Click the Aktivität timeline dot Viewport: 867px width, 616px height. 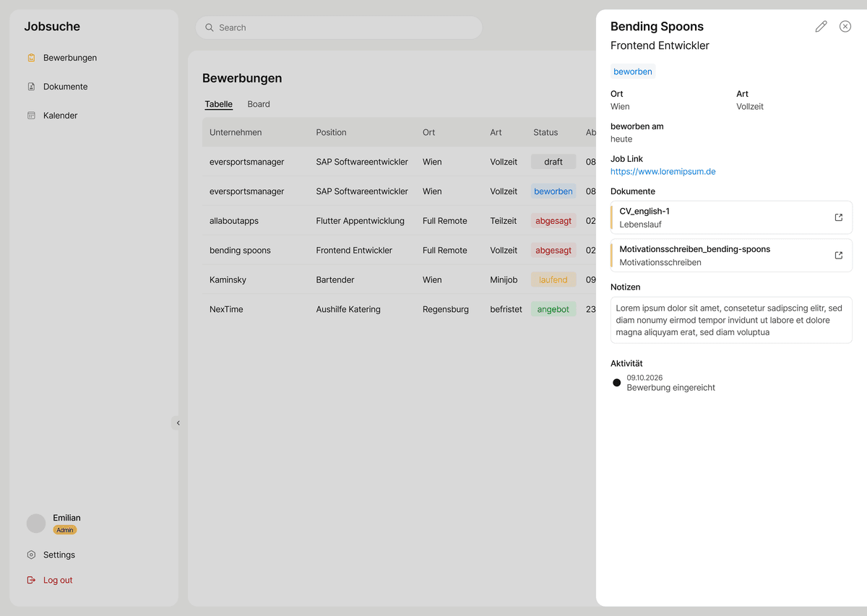[617, 383]
